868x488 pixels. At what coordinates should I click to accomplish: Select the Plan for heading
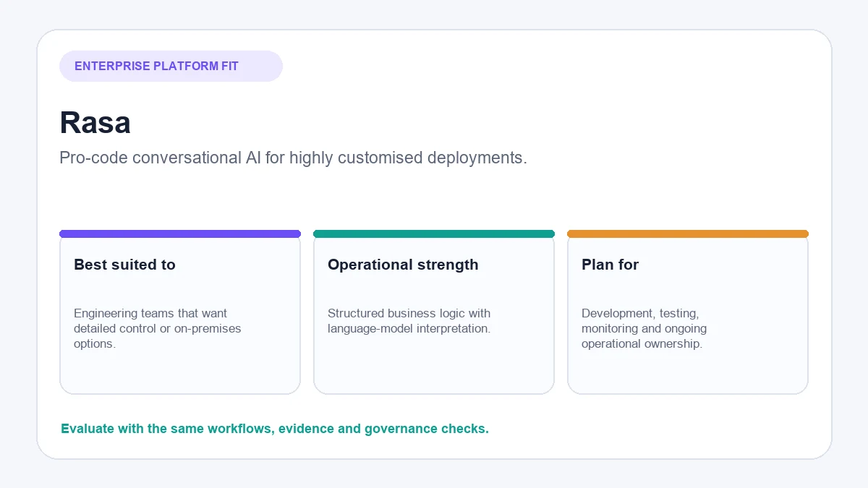(x=610, y=265)
